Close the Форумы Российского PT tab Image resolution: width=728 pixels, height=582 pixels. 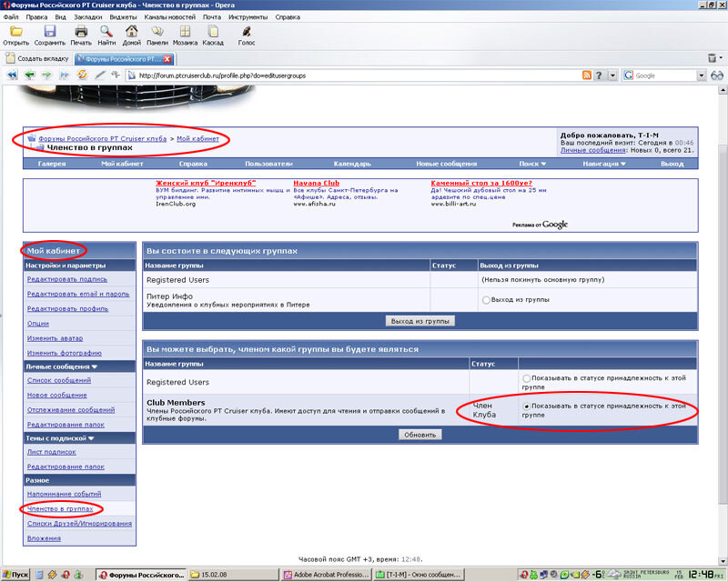click(x=167, y=59)
